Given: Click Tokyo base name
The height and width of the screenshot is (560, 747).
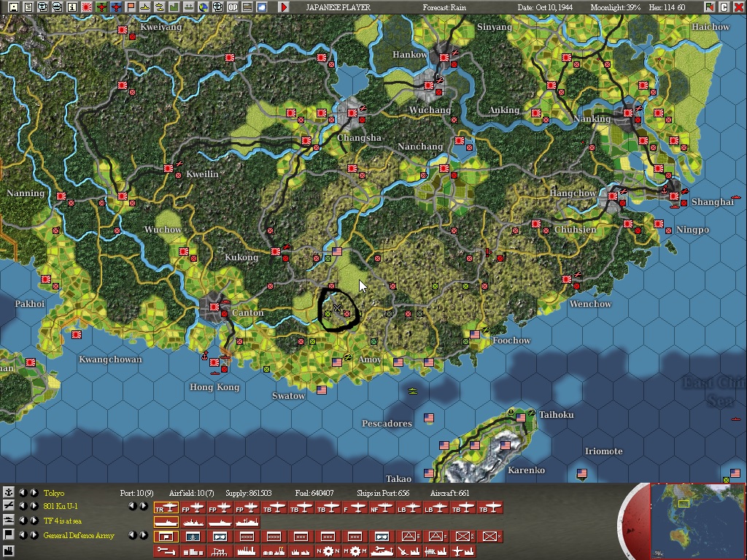Looking at the screenshot, I should point(54,493).
